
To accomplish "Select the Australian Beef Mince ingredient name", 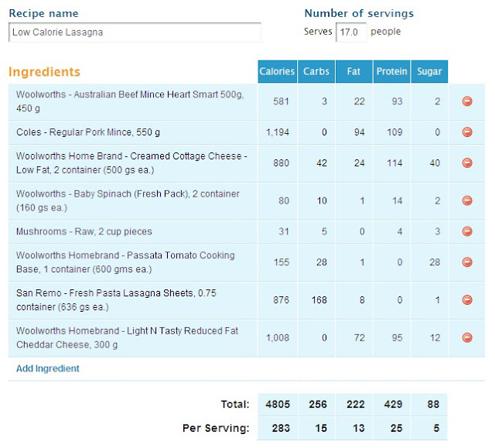I will tap(130, 101).
